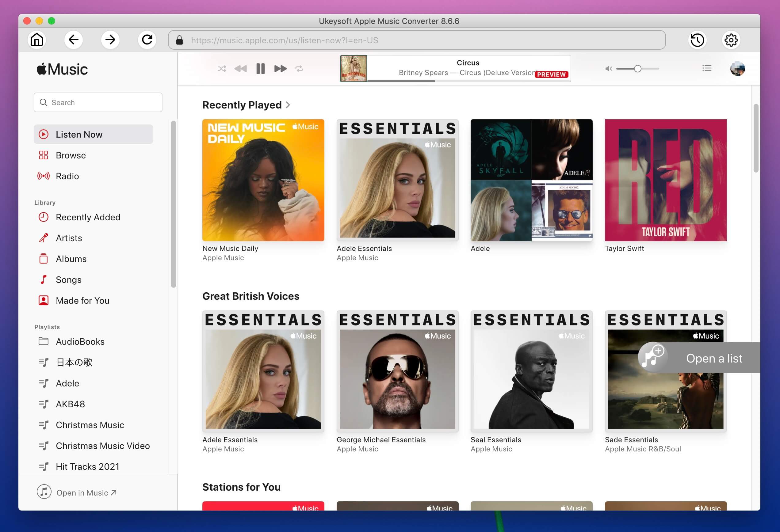Click the sidebar scrollbar

[173, 204]
